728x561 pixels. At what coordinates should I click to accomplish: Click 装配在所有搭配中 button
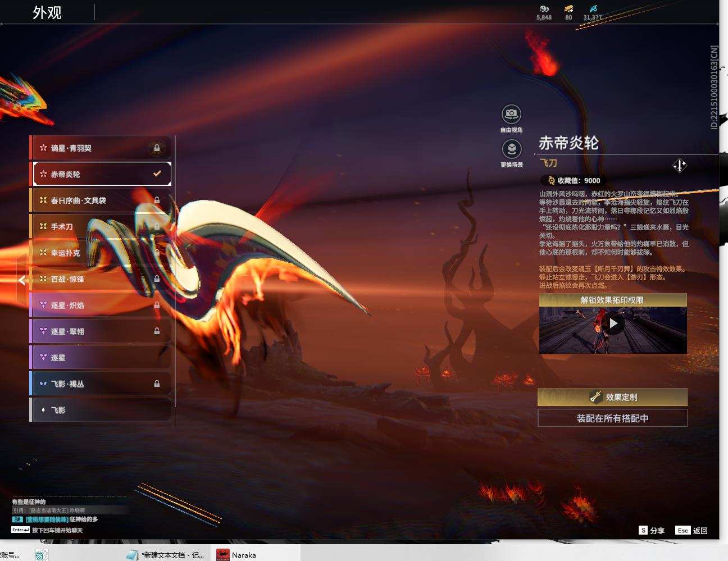[x=613, y=418]
